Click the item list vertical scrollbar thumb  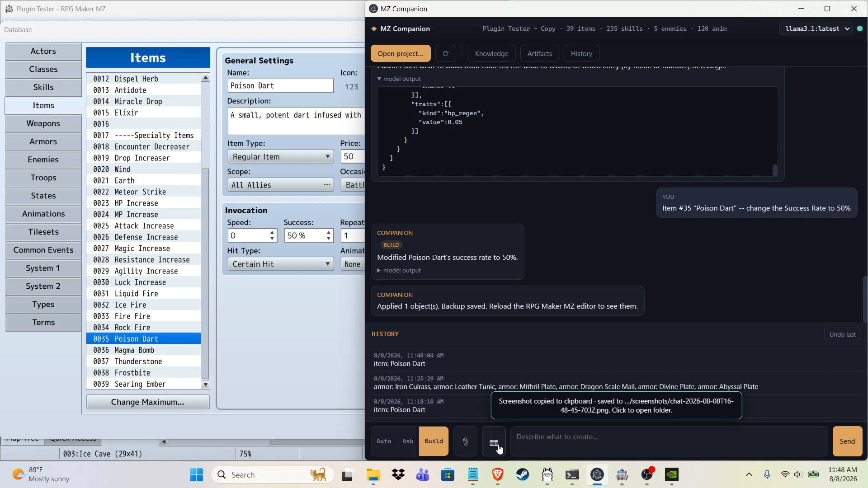tap(205, 273)
